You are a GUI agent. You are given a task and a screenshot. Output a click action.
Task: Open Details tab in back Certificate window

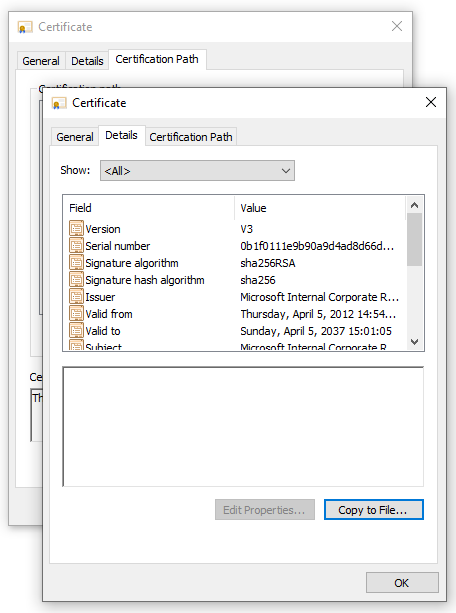(87, 61)
